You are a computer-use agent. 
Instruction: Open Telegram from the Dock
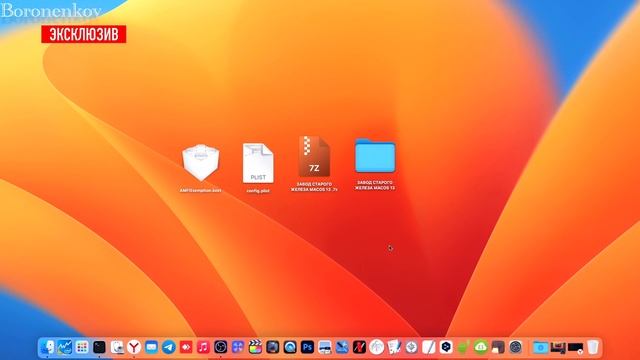169,347
